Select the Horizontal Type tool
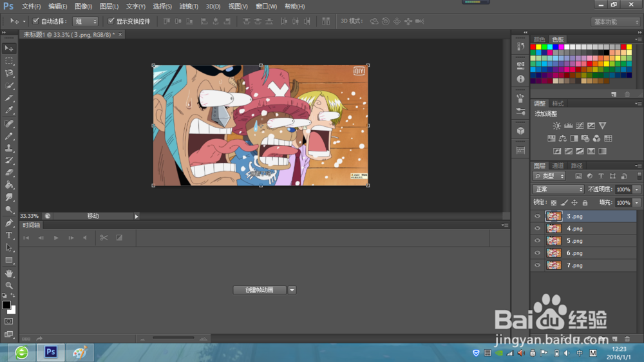Image resolution: width=644 pixels, height=362 pixels. [9, 236]
